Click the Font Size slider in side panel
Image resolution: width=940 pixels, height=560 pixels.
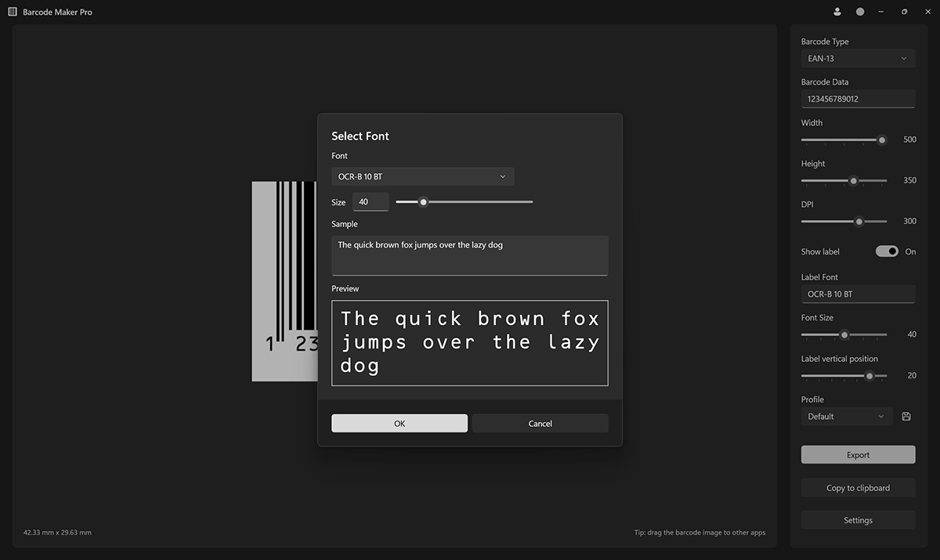(844, 334)
